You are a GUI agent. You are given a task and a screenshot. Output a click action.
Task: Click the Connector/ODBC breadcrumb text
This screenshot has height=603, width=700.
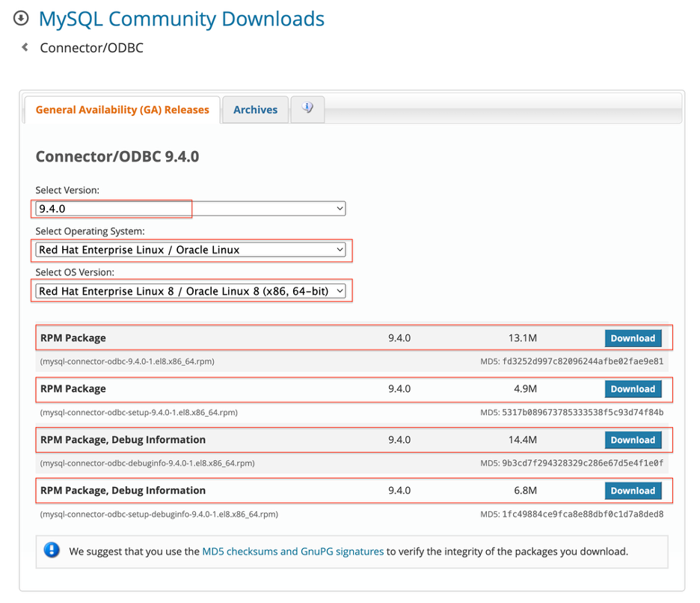pyautogui.click(x=91, y=48)
